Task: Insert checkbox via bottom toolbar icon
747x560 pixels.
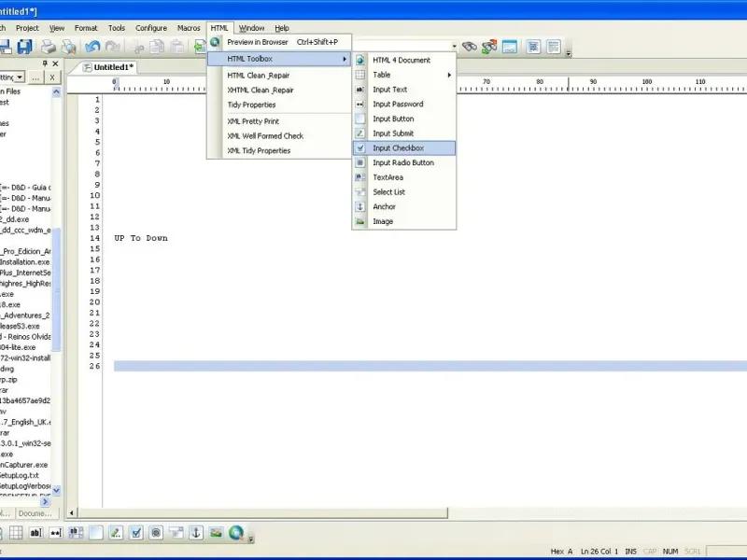Action: pos(135,532)
